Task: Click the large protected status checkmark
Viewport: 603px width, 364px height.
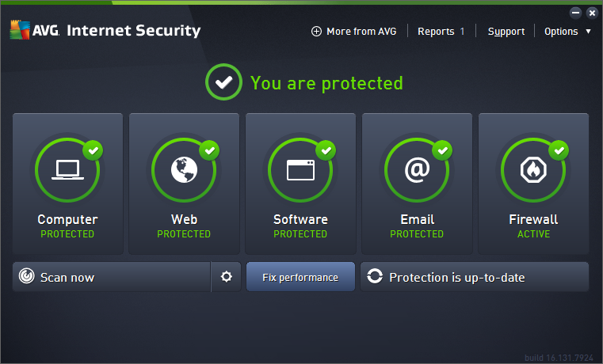Action: pyautogui.click(x=223, y=83)
